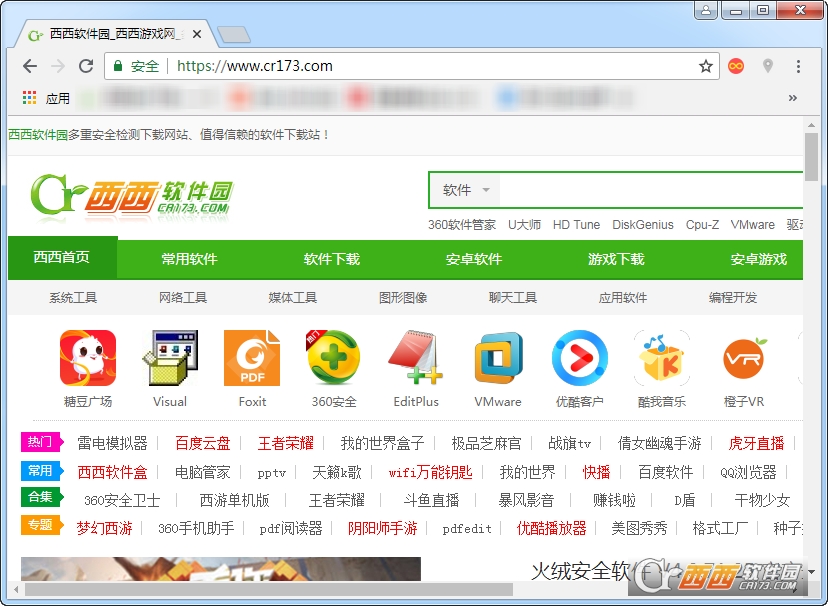828x606 pixels.
Task: Open the 软件 search category dropdown
Action: pyautogui.click(x=464, y=189)
